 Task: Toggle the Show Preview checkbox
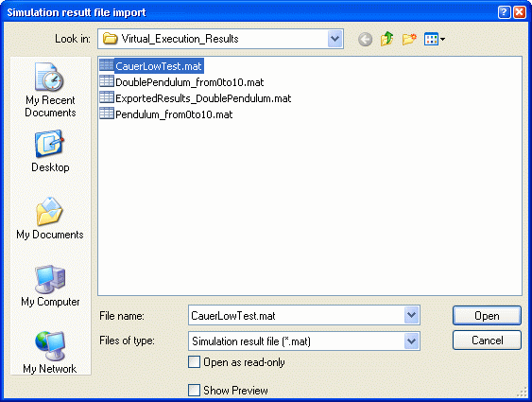click(194, 390)
